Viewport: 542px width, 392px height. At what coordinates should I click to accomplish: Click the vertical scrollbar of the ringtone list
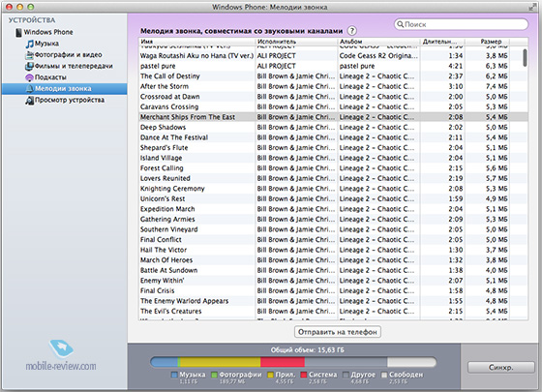click(x=525, y=58)
